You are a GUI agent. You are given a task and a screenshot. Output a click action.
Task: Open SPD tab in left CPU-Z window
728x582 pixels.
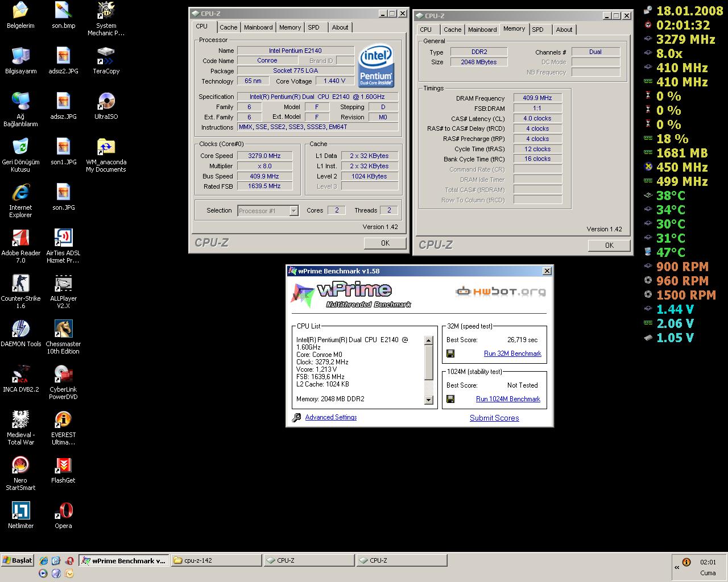(x=314, y=27)
